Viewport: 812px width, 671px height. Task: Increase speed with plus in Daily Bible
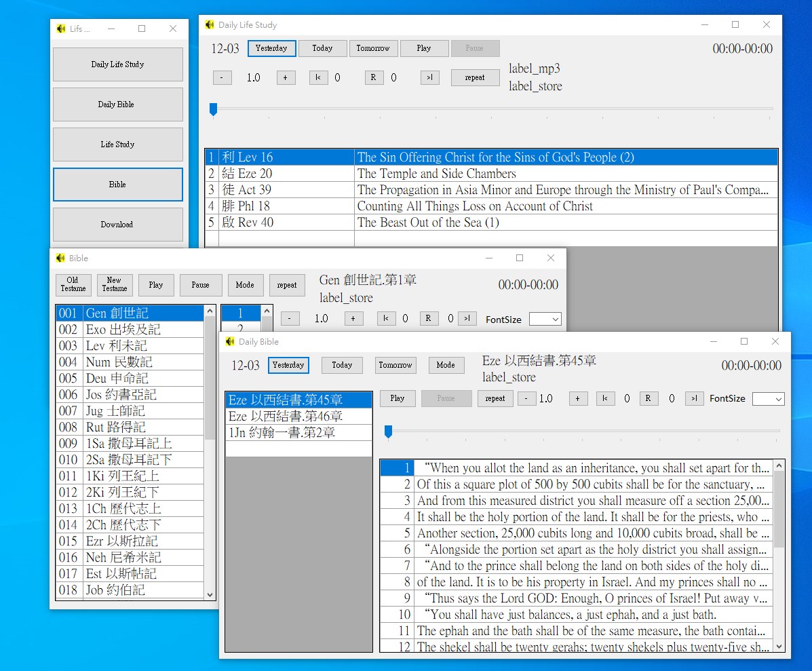coord(578,398)
